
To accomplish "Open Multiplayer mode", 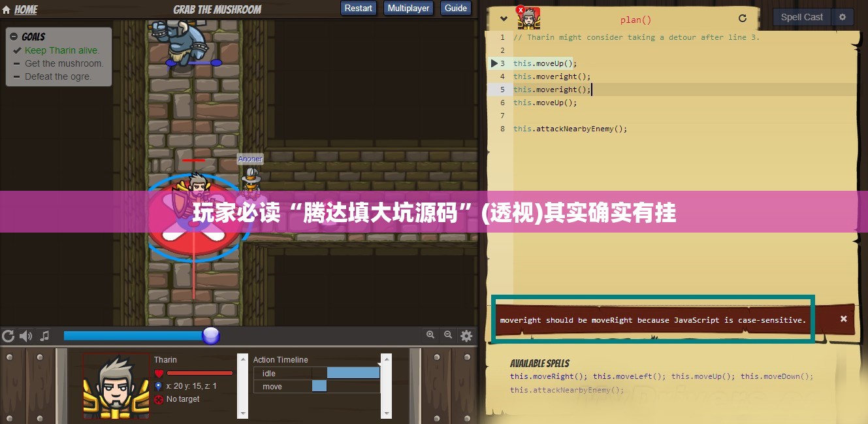I will pyautogui.click(x=408, y=8).
